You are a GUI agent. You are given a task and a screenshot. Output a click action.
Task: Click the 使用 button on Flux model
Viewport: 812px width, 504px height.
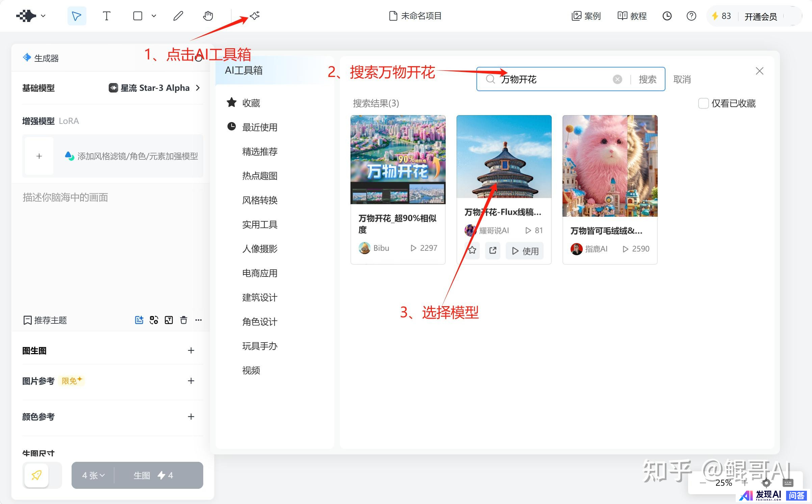[x=525, y=251]
